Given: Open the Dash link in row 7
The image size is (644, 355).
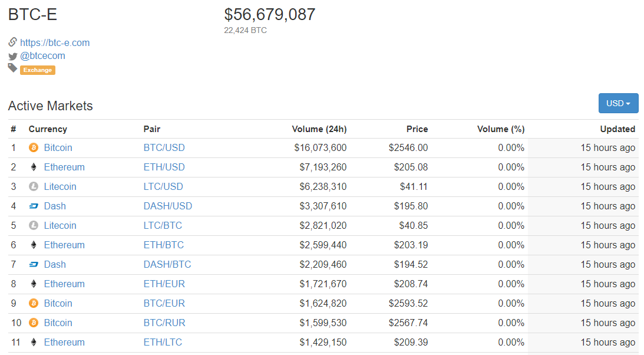Looking at the screenshot, I should point(55,264).
